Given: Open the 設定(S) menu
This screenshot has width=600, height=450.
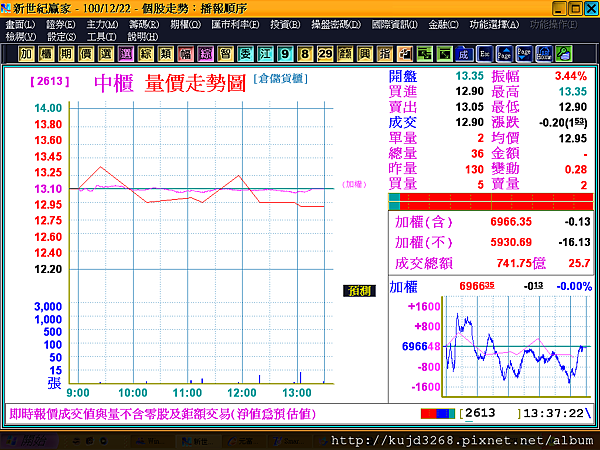Looking at the screenshot, I should pos(62,37).
